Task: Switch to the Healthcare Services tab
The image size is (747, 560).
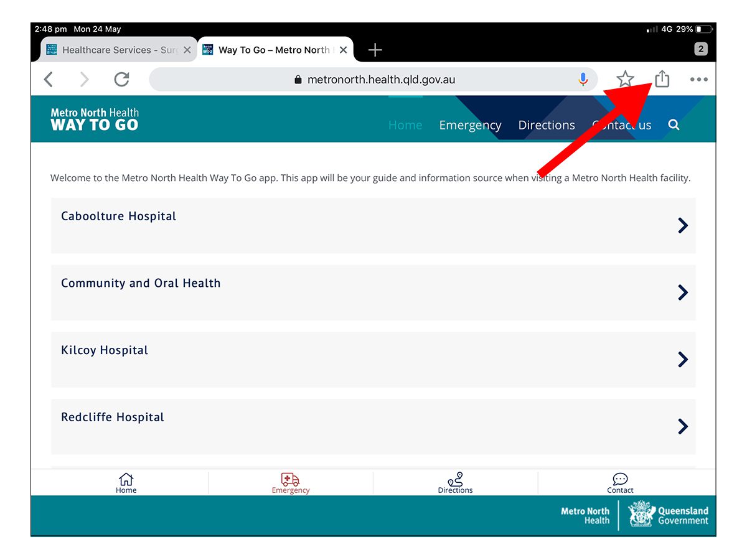Action: coord(119,50)
